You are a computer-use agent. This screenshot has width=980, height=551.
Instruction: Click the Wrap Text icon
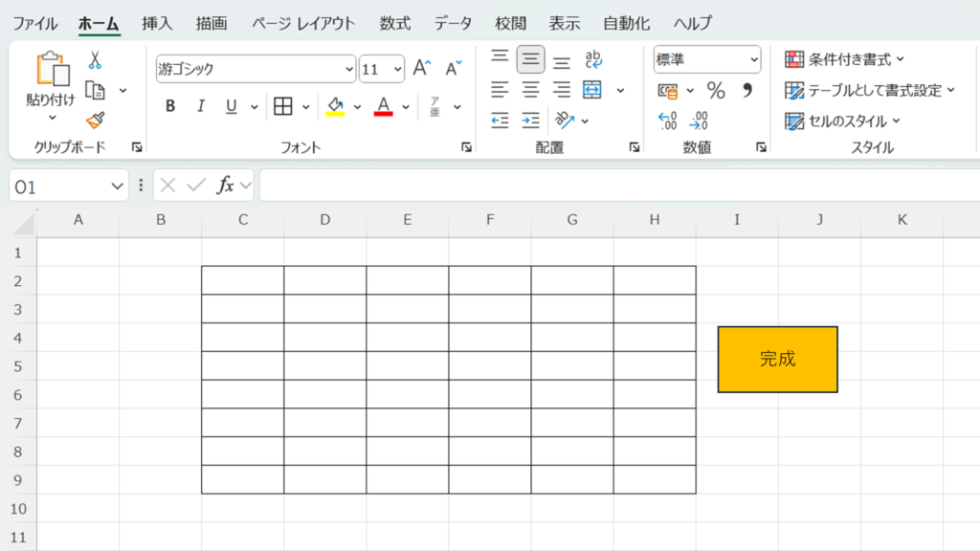[593, 60]
